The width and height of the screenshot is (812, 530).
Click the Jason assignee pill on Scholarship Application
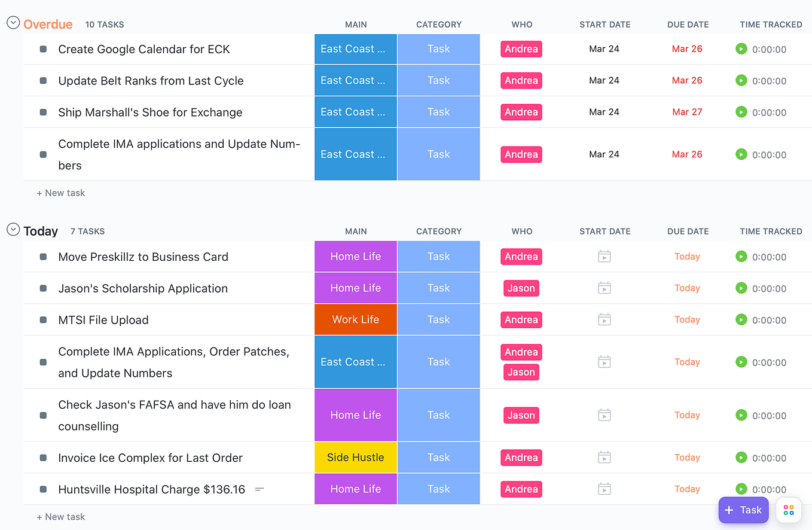[x=521, y=288]
